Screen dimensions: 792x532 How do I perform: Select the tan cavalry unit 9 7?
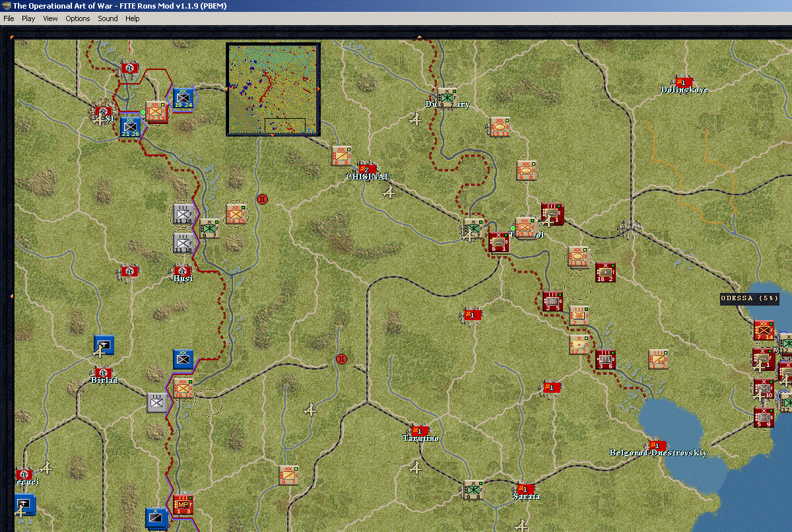289,475
